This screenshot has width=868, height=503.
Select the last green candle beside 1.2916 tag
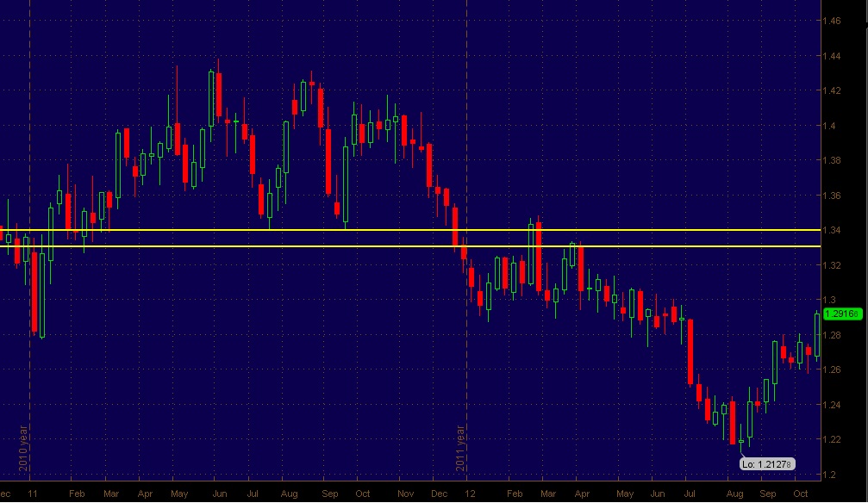tap(817, 337)
